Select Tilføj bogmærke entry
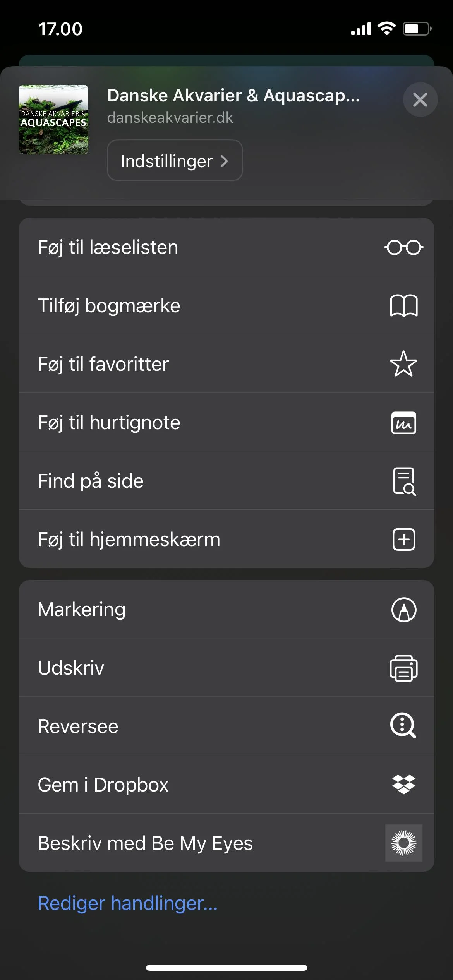Image resolution: width=453 pixels, height=980 pixels. click(226, 305)
